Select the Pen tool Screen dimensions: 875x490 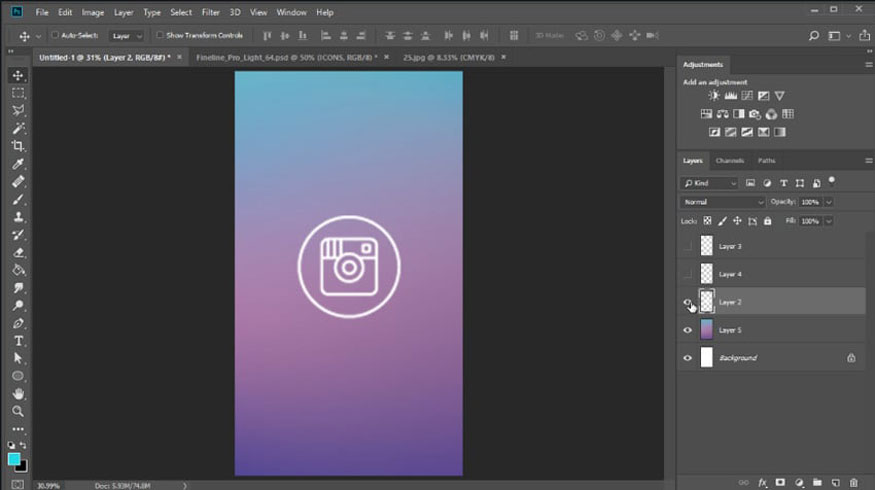click(x=18, y=324)
